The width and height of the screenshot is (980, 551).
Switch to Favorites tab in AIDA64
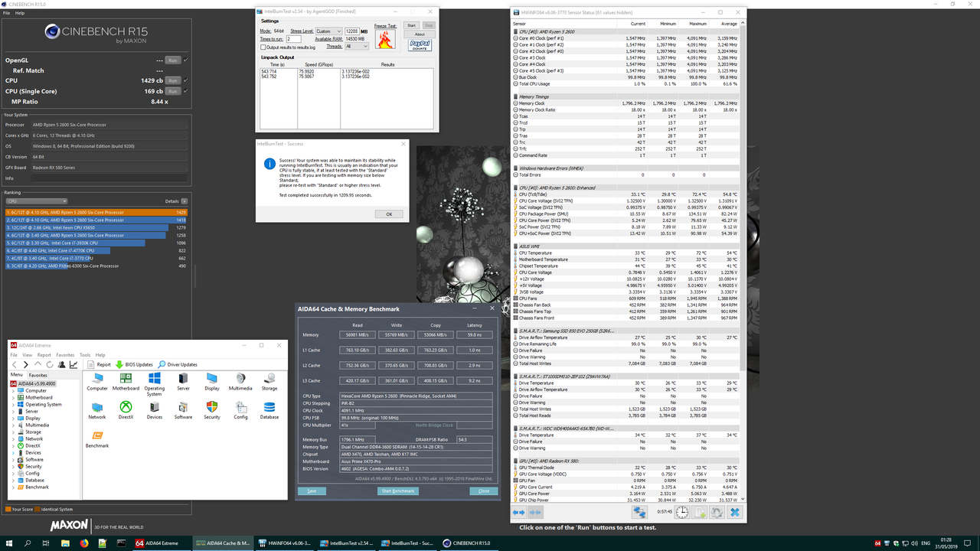[38, 375]
